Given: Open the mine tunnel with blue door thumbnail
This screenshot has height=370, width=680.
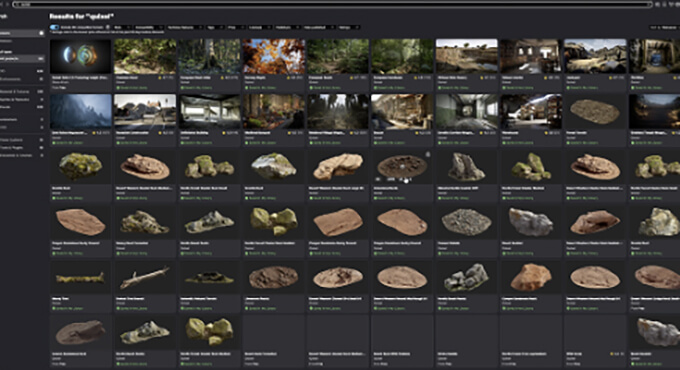Looking at the screenshot, I should [x=654, y=56].
